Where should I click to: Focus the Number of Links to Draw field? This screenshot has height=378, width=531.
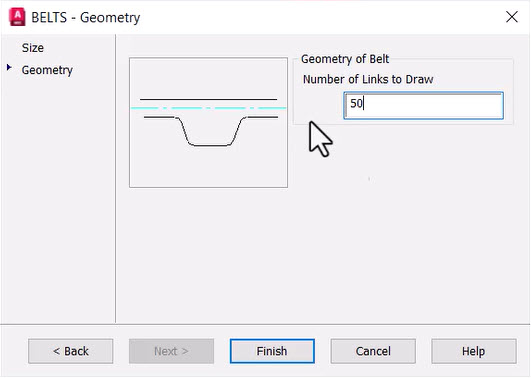click(x=423, y=105)
